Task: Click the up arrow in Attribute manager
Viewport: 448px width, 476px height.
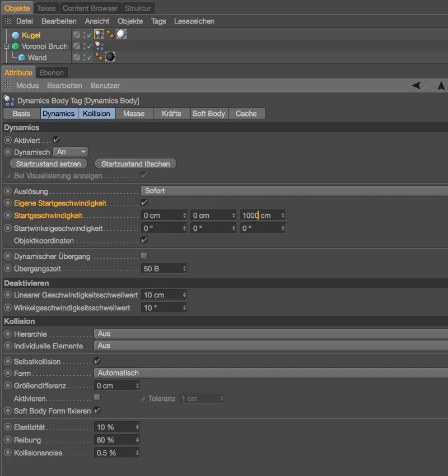Action: coord(441,86)
